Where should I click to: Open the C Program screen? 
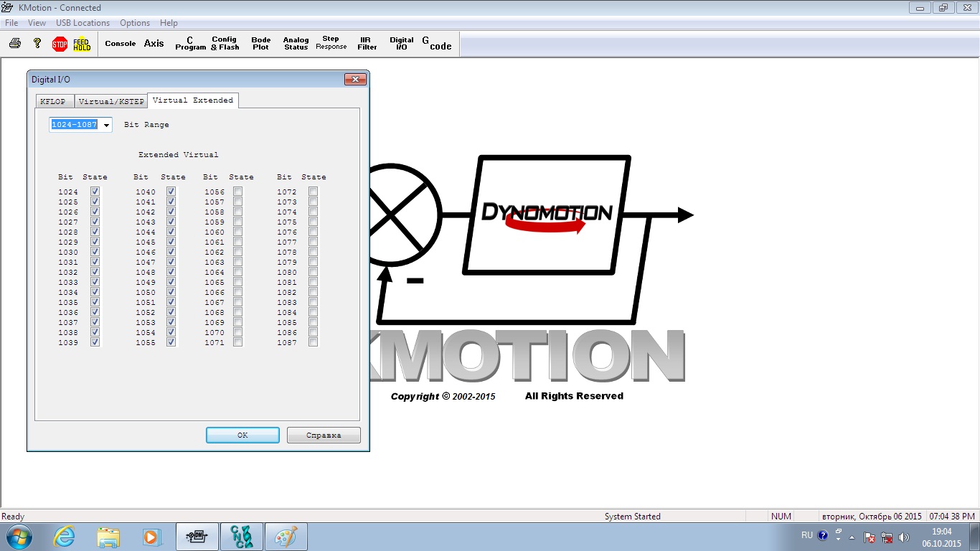coord(190,44)
